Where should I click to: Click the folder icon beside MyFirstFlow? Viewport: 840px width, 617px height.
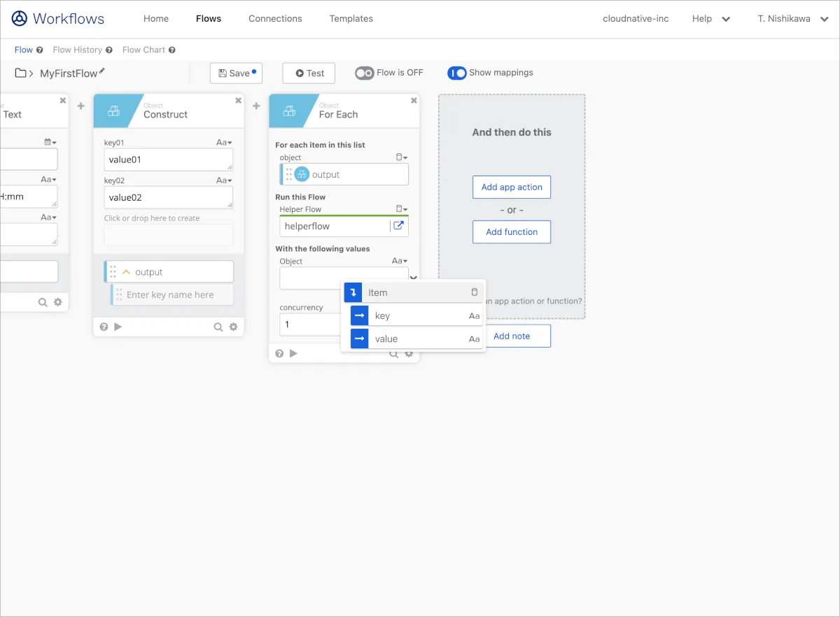(x=21, y=73)
